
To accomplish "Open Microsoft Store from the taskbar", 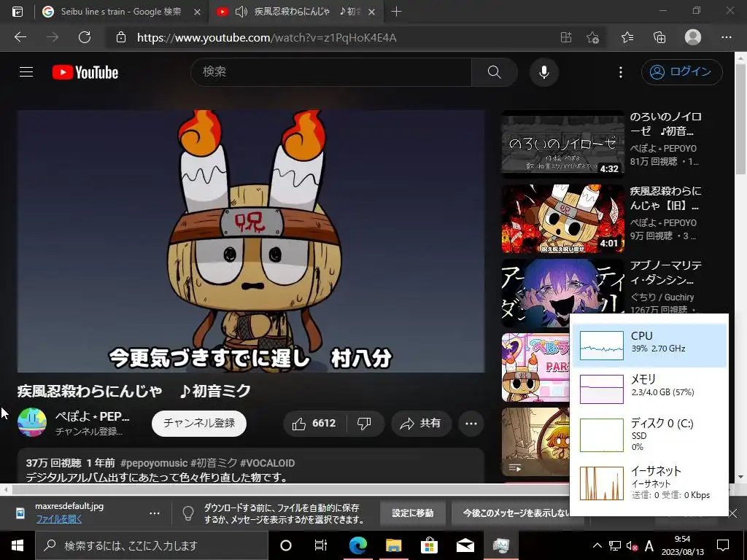I will (x=429, y=545).
